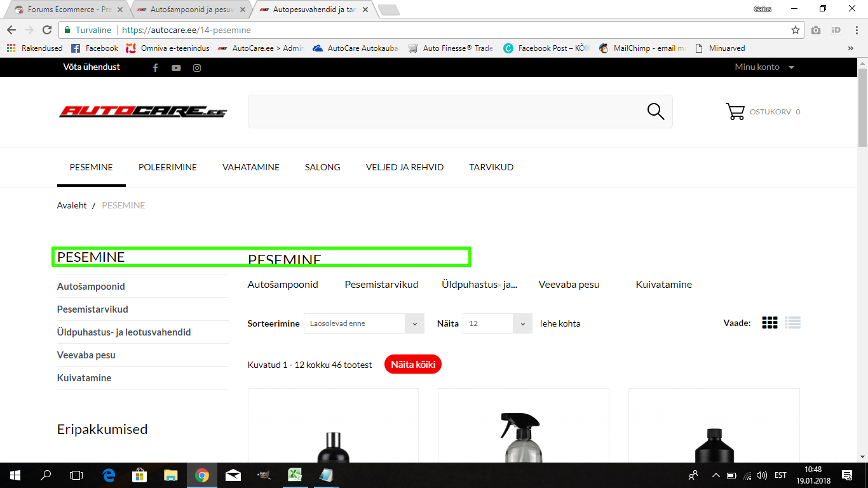Open Näita items-per-page dropdown
The width and height of the screenshot is (868, 488).
coord(498,323)
